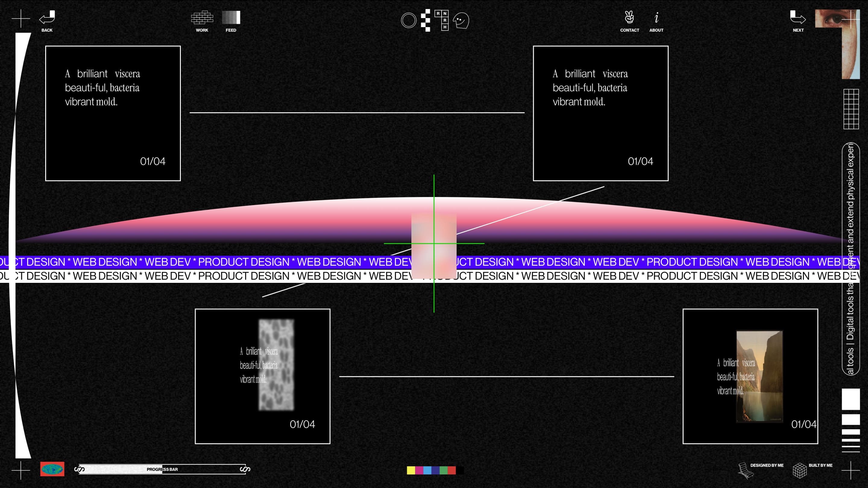The height and width of the screenshot is (488, 868).
Task: Select the yellow color swatch
Action: [x=411, y=470]
